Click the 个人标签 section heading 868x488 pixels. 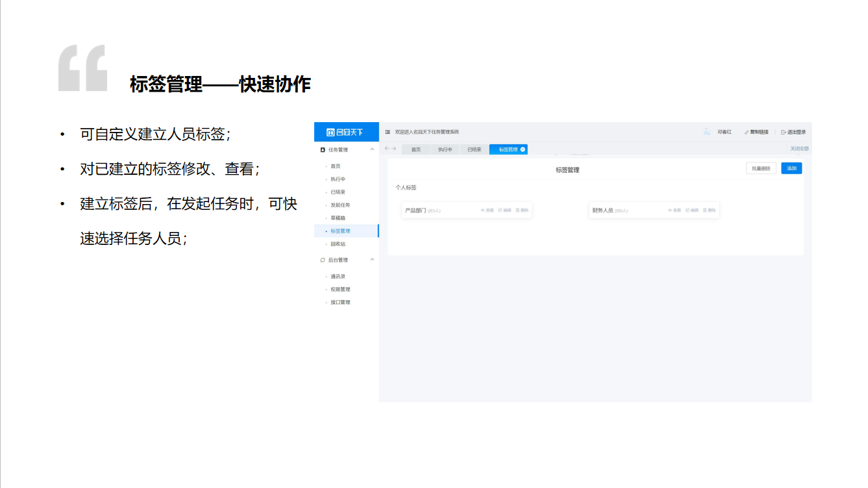click(x=406, y=188)
